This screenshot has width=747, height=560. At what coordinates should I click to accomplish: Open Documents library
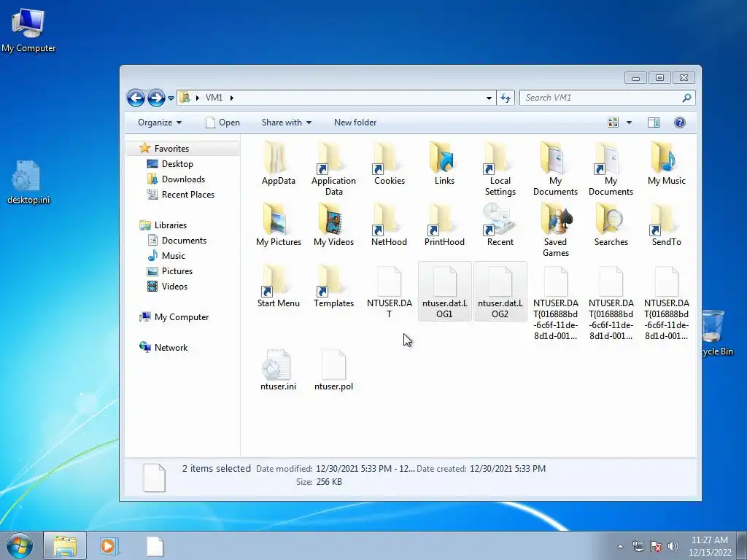tap(184, 241)
